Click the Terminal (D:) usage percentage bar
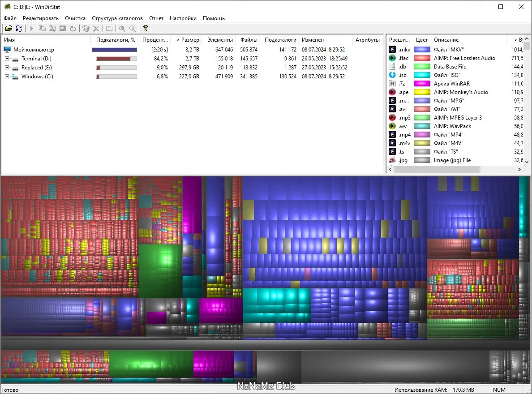This screenshot has height=394, width=532. (117, 59)
